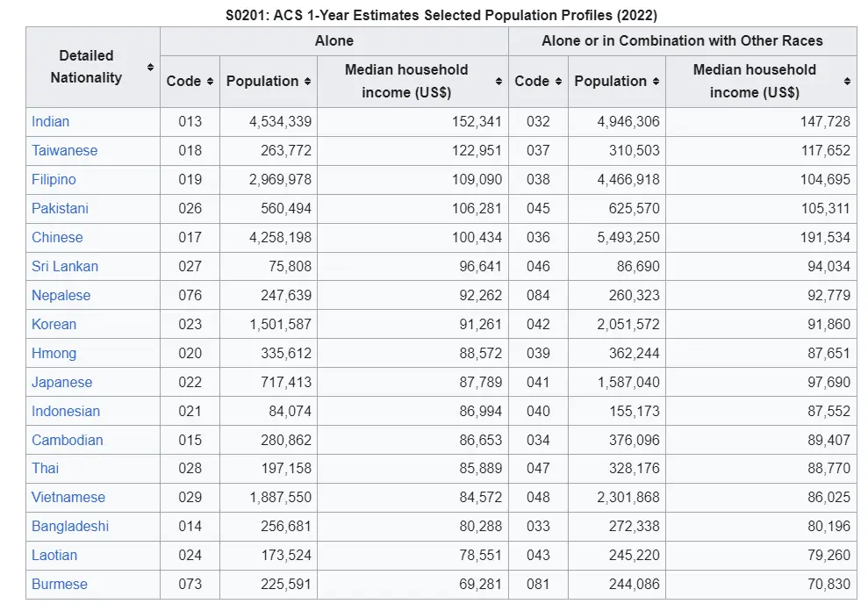Open the Burmese link

tap(60, 584)
